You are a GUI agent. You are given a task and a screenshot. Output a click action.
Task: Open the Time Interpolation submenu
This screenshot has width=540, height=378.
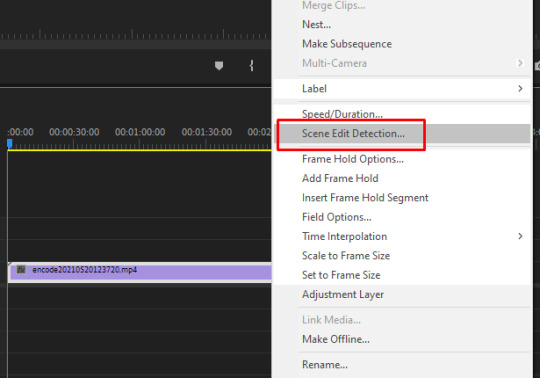(402, 236)
